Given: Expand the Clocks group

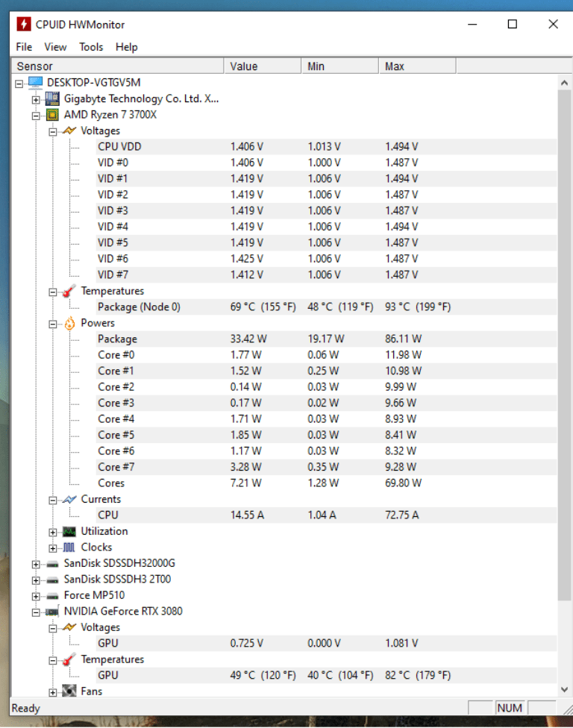Looking at the screenshot, I should (x=53, y=548).
